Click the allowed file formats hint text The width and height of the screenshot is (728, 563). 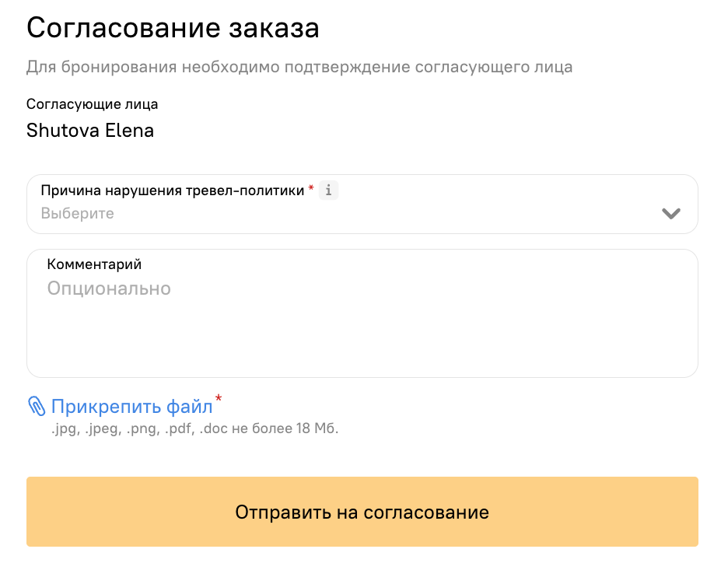point(195,428)
